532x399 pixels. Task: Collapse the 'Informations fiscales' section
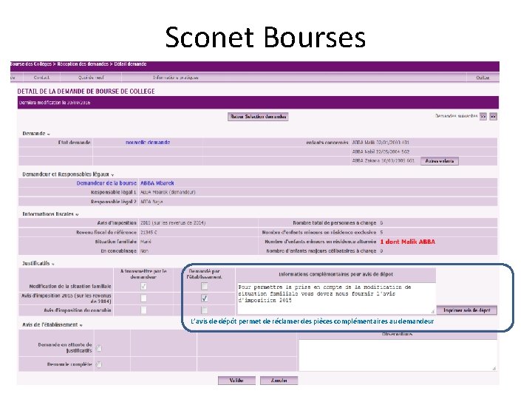[77, 215]
